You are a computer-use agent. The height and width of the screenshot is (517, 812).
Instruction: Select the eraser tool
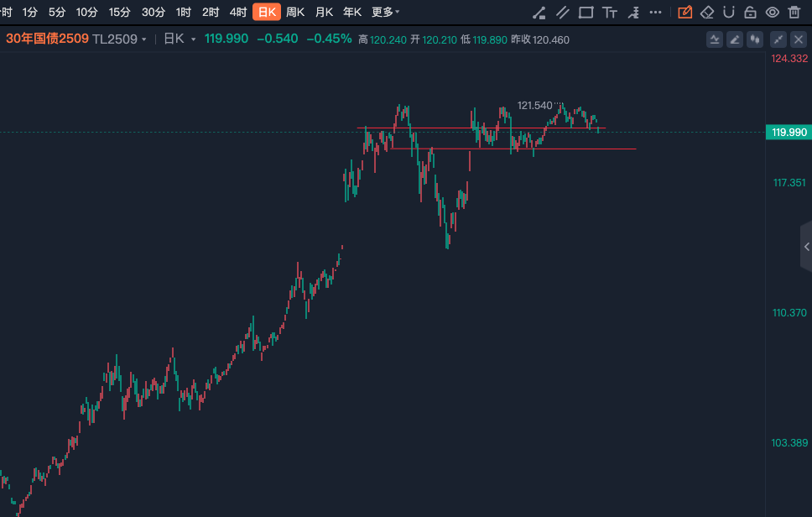707,12
